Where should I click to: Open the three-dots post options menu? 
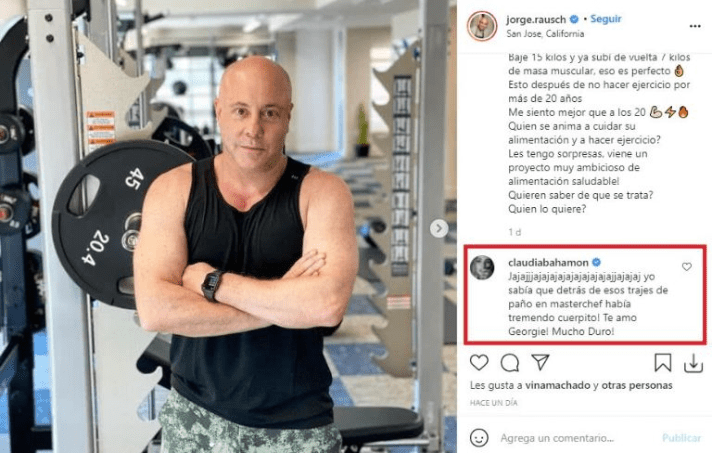coord(695,26)
